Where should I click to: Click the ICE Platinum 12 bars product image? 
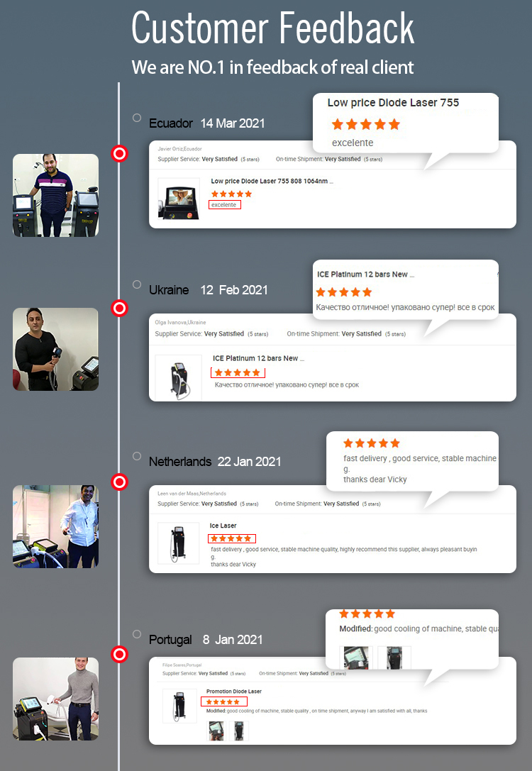pos(179,377)
